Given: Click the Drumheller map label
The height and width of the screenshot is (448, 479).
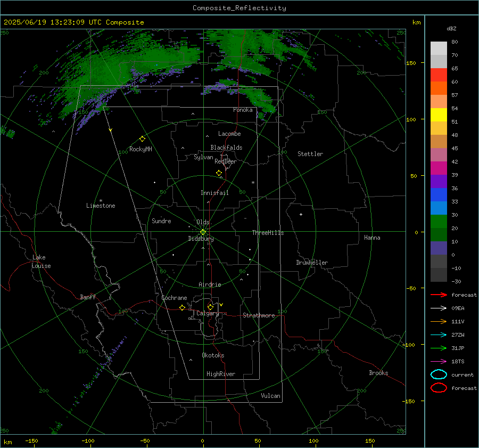Looking at the screenshot, I should 312,263.
